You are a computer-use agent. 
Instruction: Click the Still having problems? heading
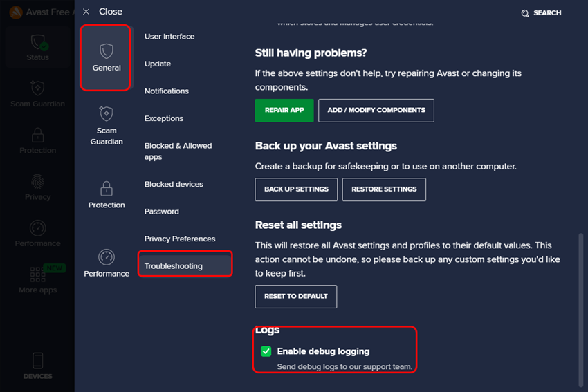(x=311, y=53)
